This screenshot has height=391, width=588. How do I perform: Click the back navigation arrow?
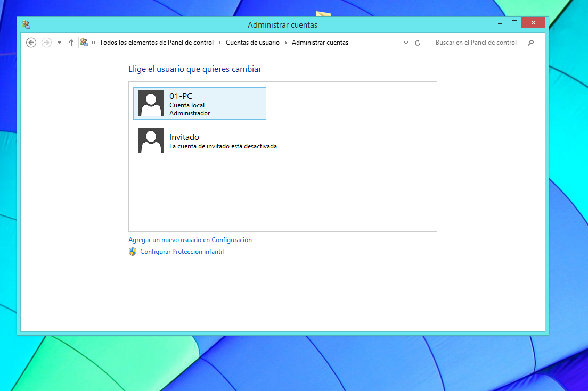pos(31,43)
